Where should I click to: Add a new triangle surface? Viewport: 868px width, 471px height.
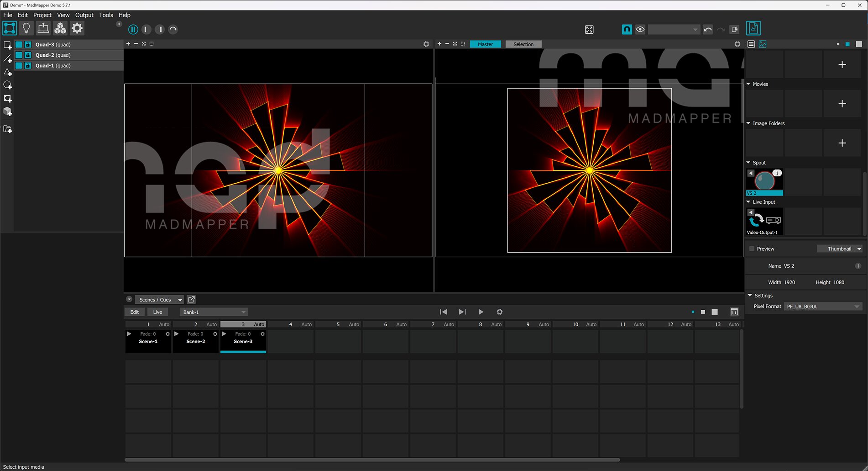7,72
